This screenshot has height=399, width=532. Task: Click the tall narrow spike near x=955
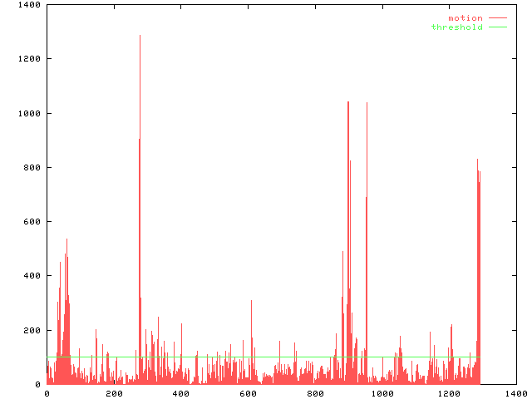pos(367,105)
